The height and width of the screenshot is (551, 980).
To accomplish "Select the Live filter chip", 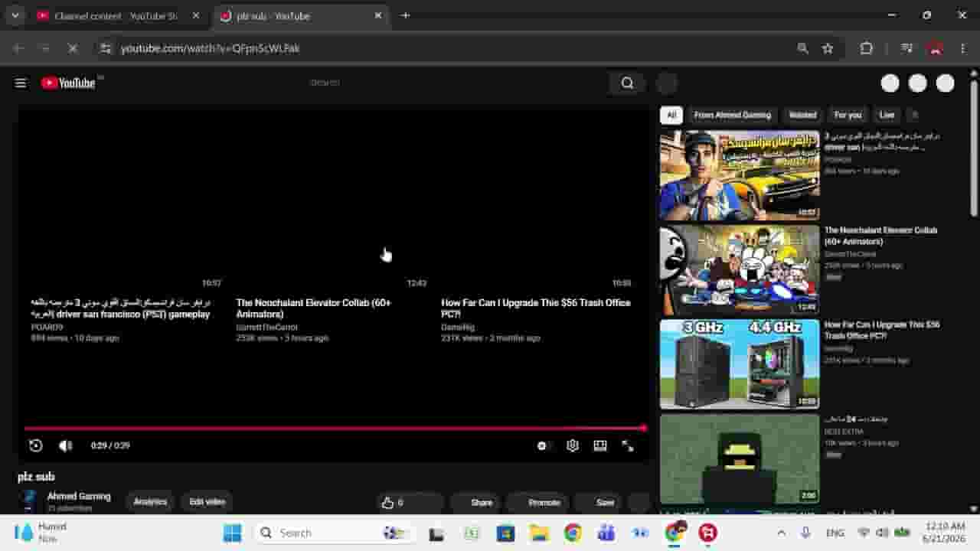I will [887, 115].
